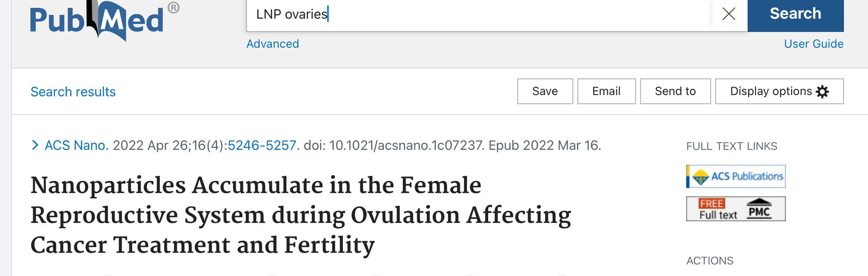868x276 pixels.
Task: Click the article title heading
Action: pos(301,215)
